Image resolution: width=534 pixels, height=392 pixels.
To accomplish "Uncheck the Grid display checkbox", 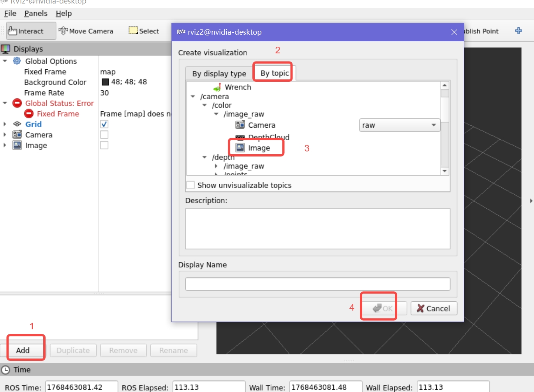I will pyautogui.click(x=104, y=124).
